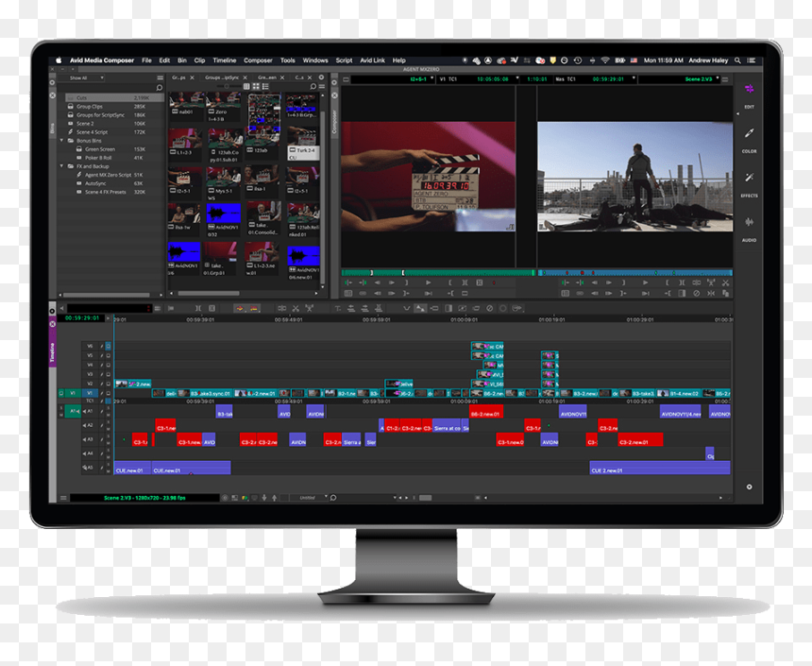Click the Lift/Overwrite red segment arrow

[x=240, y=308]
